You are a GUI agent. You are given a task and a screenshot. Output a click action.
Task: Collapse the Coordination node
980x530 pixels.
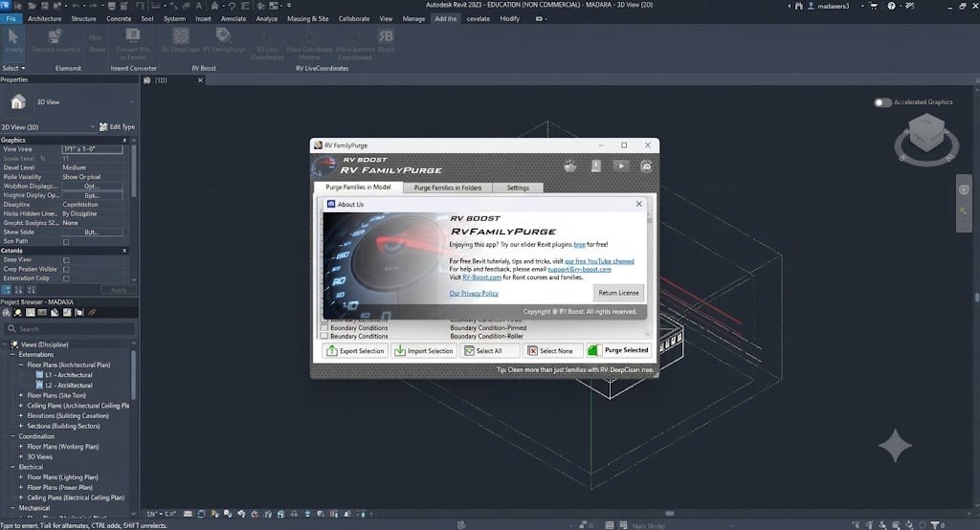(x=11, y=436)
